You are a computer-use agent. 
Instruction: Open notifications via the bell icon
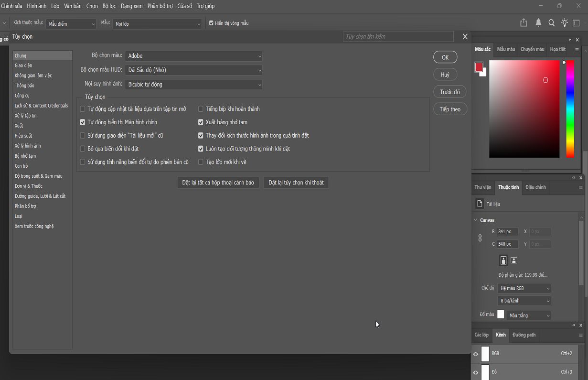[x=538, y=22]
